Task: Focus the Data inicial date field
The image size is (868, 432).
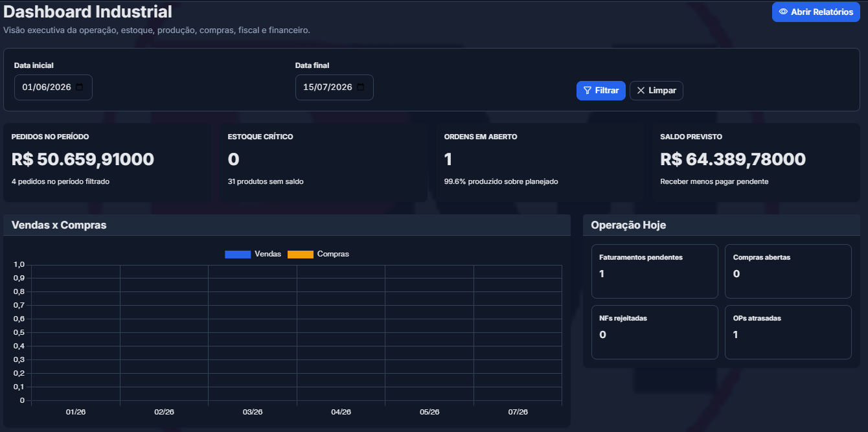Action: click(x=53, y=87)
